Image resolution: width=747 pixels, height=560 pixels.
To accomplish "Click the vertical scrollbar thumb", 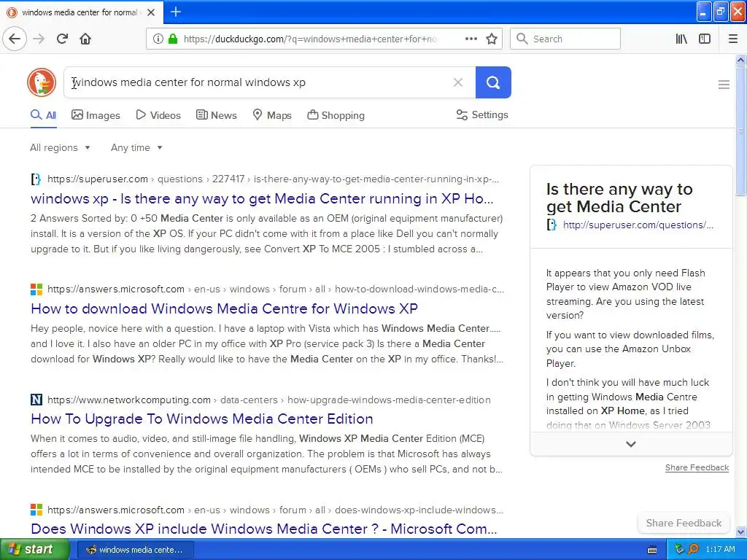I will [740, 131].
